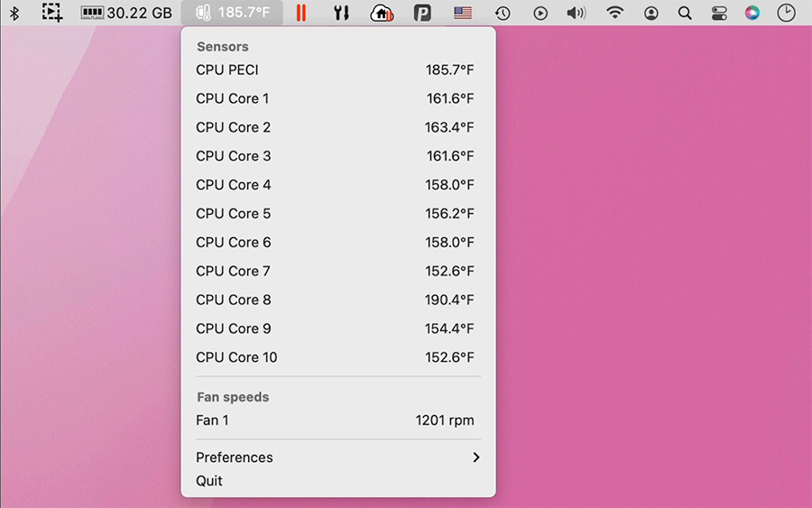This screenshot has height=508, width=812.
Task: Choose Quit from the menu
Action: click(x=209, y=481)
